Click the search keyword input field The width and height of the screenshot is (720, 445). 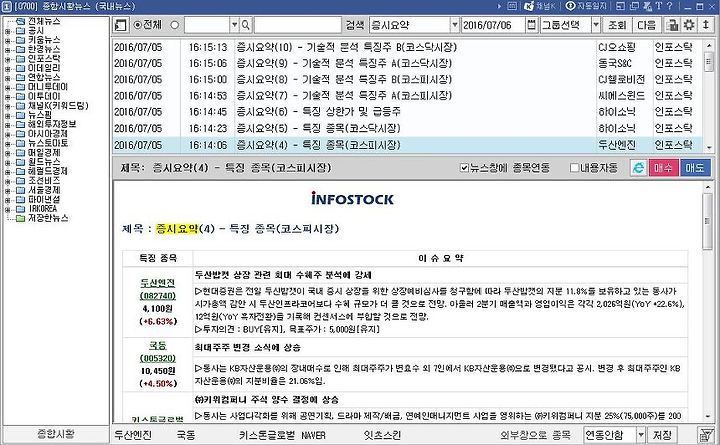click(x=298, y=25)
